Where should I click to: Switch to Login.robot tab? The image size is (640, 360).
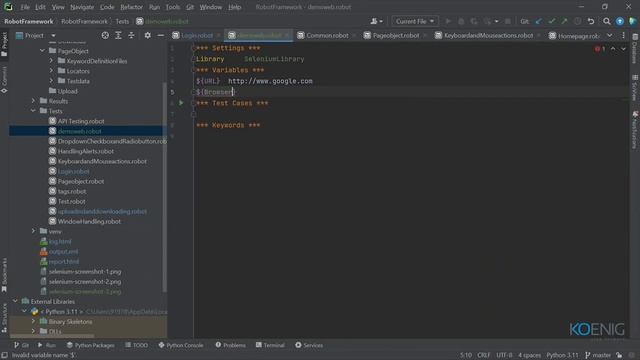pyautogui.click(x=197, y=36)
